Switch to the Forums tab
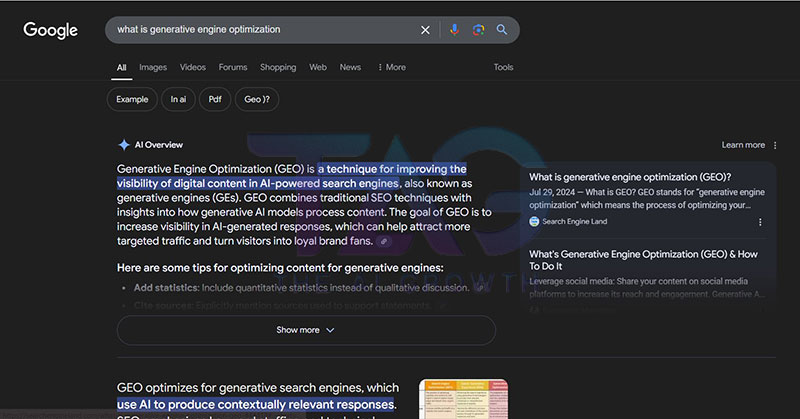Image resolution: width=800 pixels, height=419 pixels. [233, 67]
